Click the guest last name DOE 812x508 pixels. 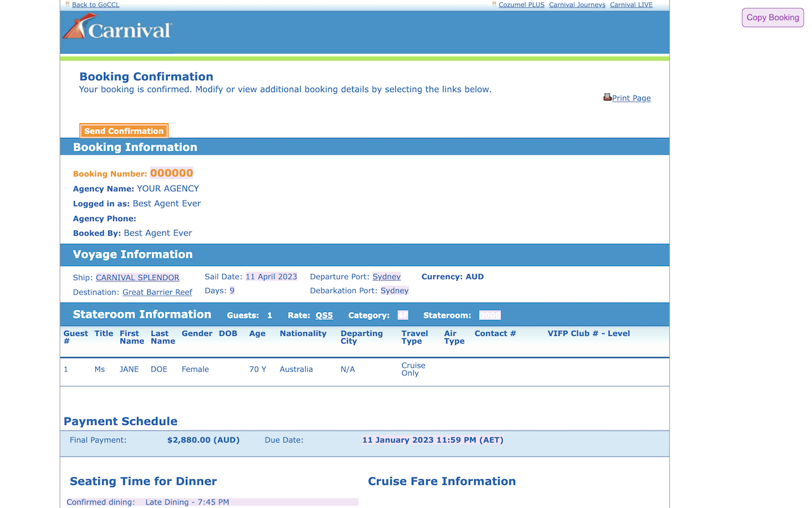click(x=159, y=369)
